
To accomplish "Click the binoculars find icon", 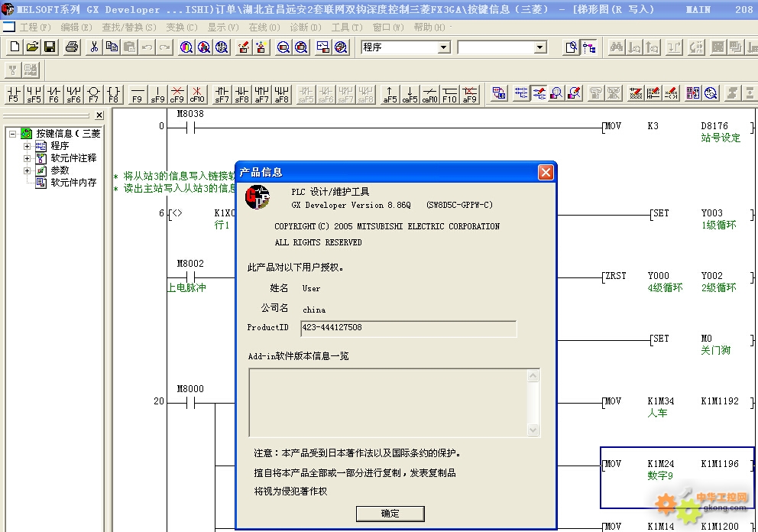I will [x=617, y=47].
